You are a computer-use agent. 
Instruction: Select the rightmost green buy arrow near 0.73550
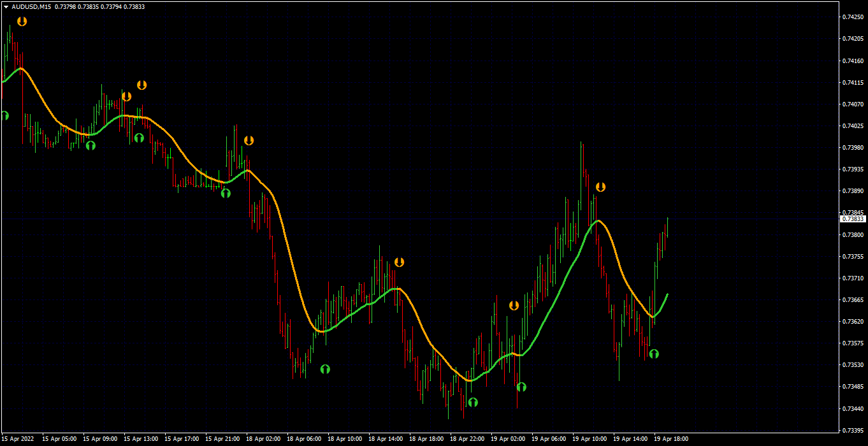point(654,354)
